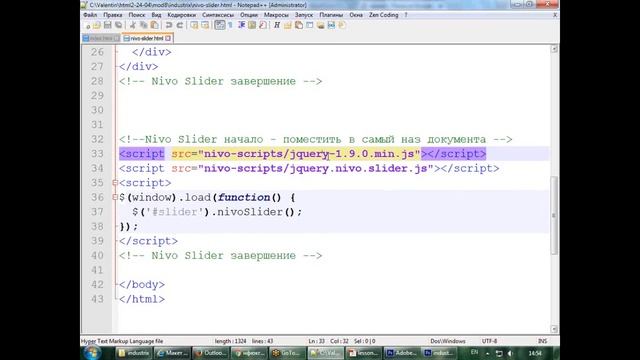Click the volume speaker tray icon
640x360 pixels.
[x=510, y=353]
